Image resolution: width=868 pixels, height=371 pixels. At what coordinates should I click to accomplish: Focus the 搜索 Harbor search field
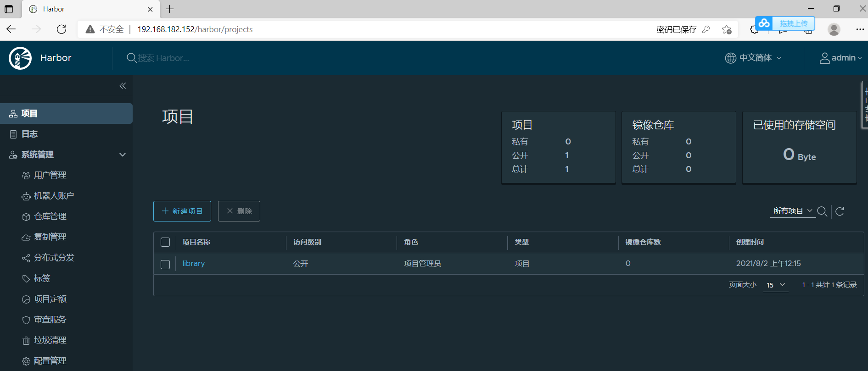pyautogui.click(x=163, y=58)
